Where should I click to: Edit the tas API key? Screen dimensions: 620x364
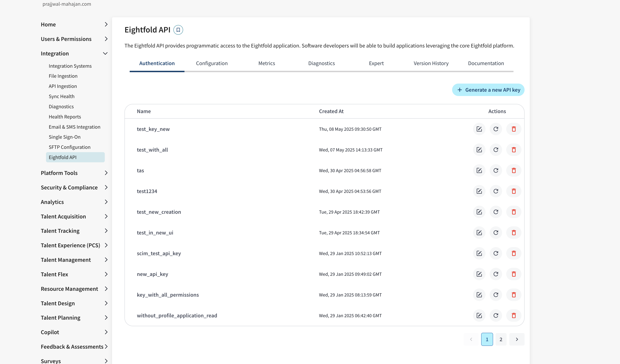[x=479, y=170]
